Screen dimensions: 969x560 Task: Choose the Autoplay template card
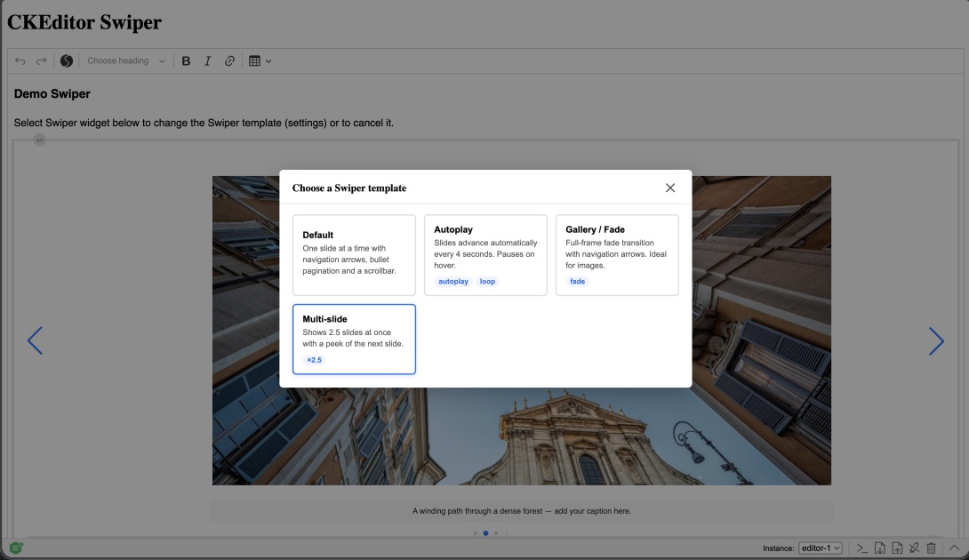tap(485, 254)
